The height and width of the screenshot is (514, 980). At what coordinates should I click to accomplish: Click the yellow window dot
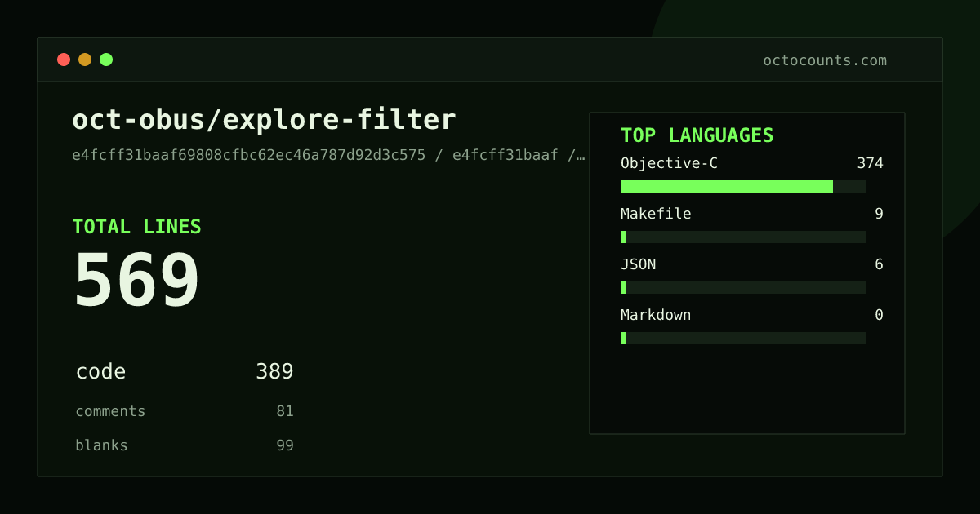tap(85, 60)
